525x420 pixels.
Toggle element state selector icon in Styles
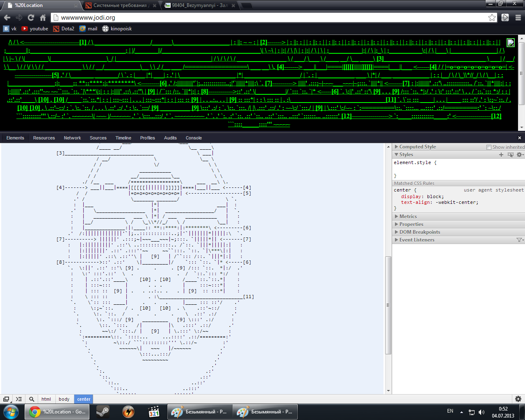(510, 155)
